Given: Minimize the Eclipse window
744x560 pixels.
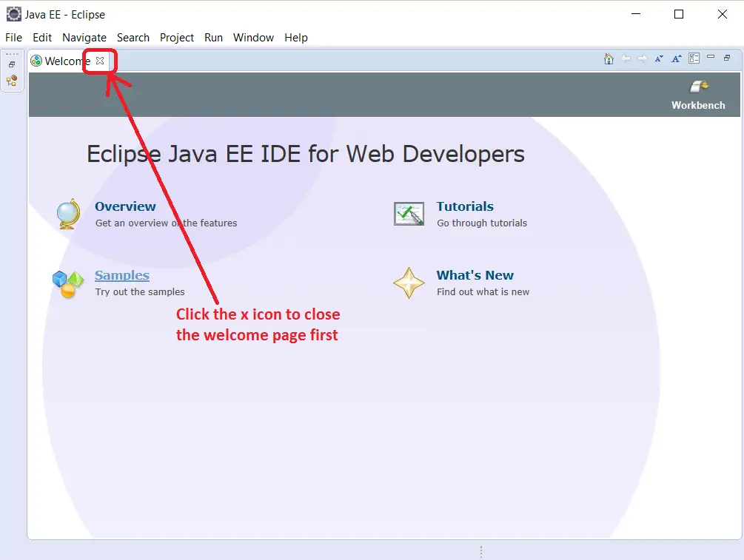Looking at the screenshot, I should click(x=636, y=14).
